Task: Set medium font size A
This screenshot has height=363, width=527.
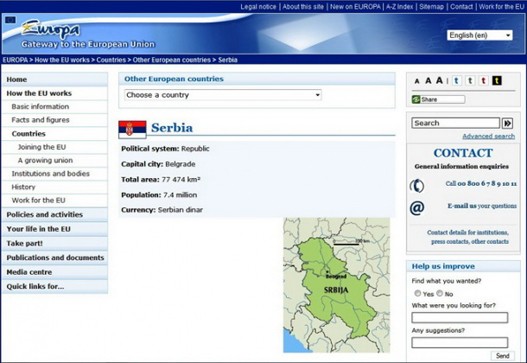Action: pos(428,81)
